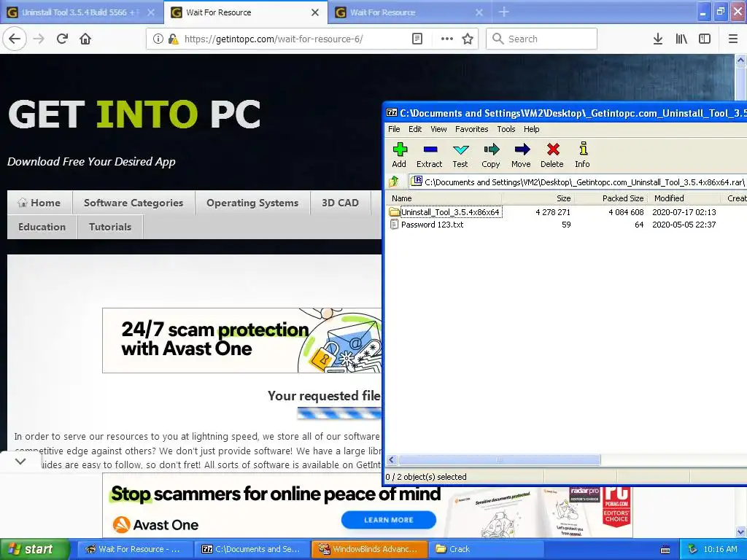Close the active Wait For Resource tab
747x560 pixels.
click(315, 12)
